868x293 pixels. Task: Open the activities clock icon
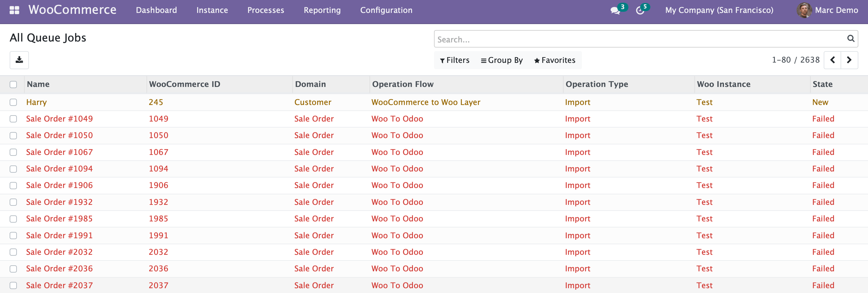pos(640,11)
